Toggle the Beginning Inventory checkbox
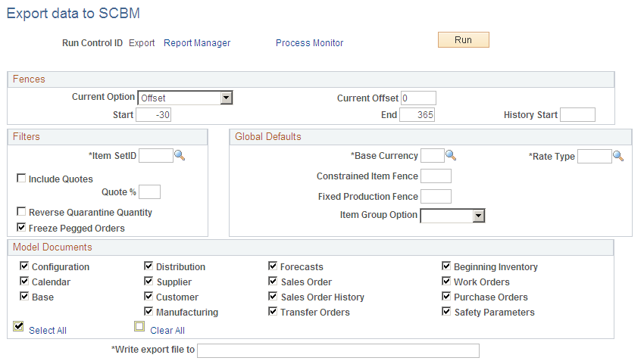The height and width of the screenshot is (361, 644). [x=446, y=266]
